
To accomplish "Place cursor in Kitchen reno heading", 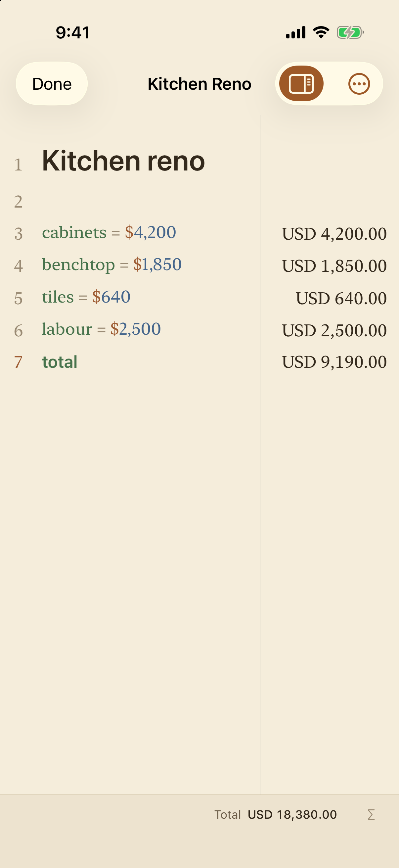I will tap(123, 161).
